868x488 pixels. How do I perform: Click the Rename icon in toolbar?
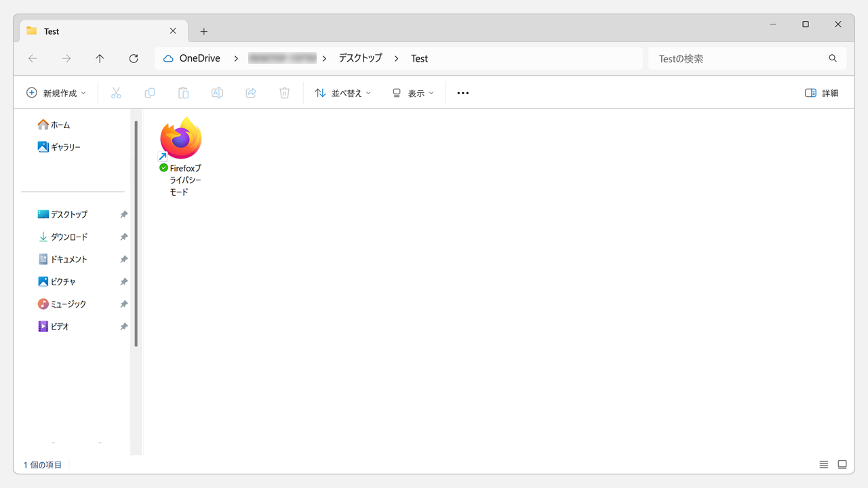pos(217,93)
